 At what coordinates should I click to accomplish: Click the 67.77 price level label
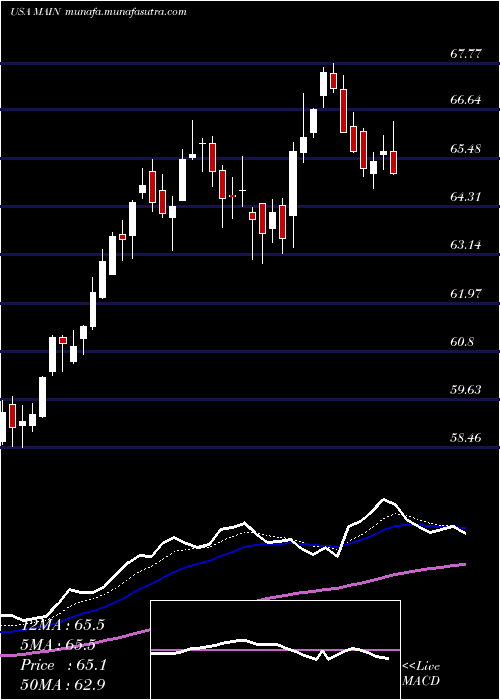pyautogui.click(x=466, y=54)
